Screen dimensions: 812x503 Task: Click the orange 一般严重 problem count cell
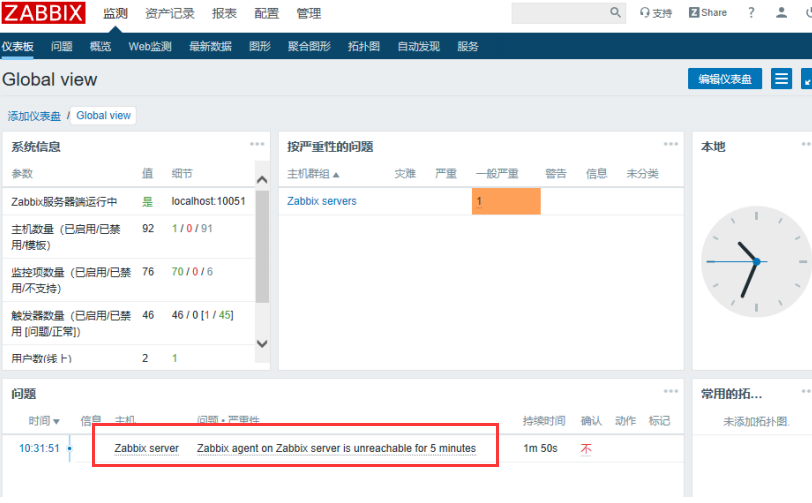(x=506, y=201)
